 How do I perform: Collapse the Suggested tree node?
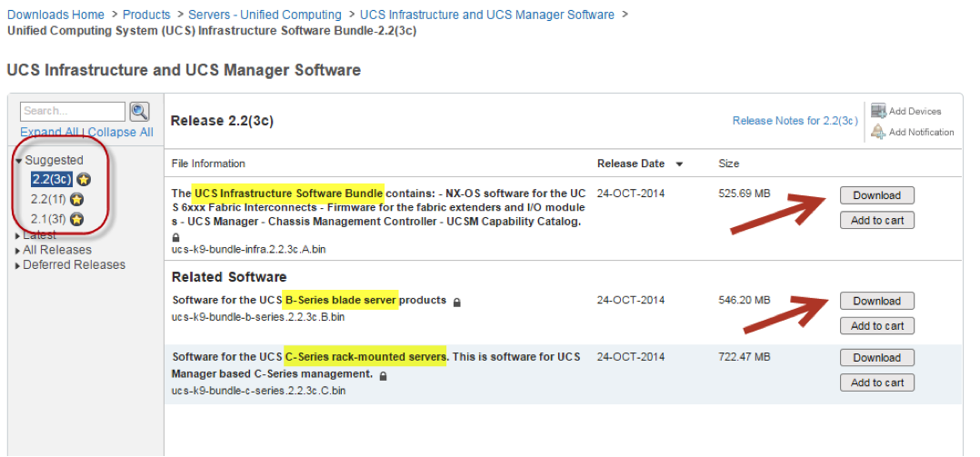click(19, 161)
